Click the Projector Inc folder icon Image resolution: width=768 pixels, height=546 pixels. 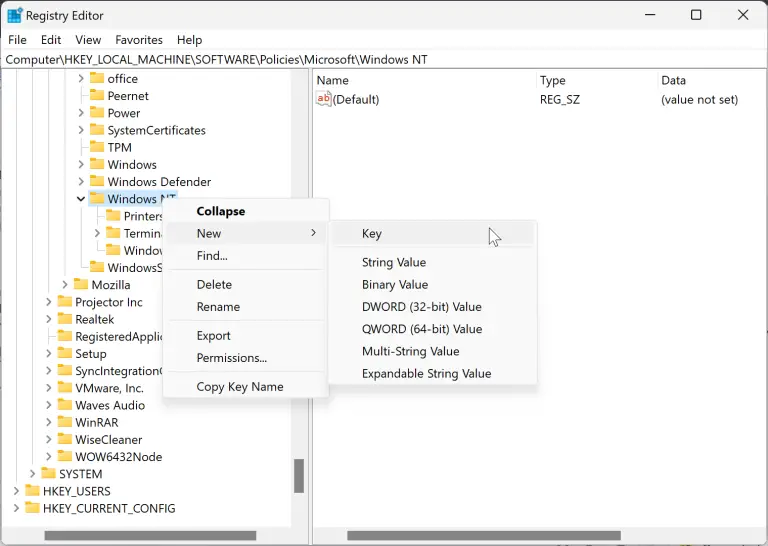click(65, 302)
